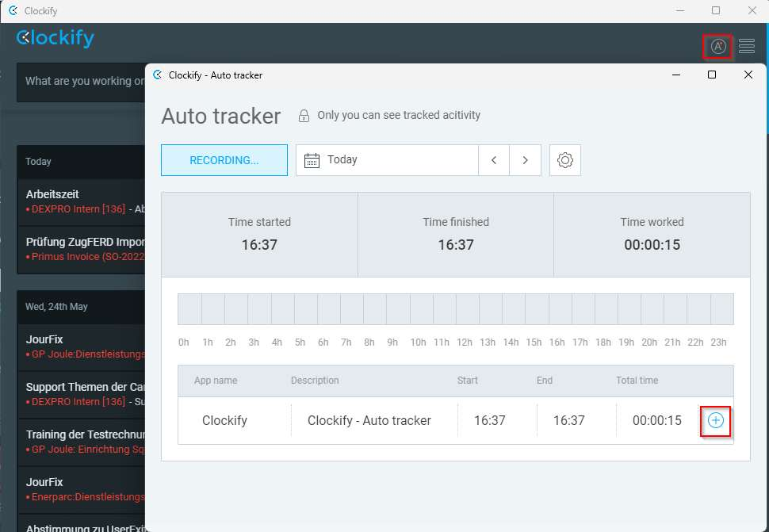Click the 'What are you working on' field

[79, 81]
